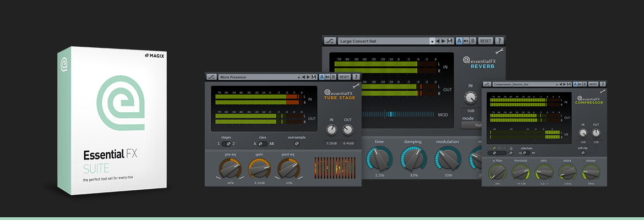This screenshot has height=220, width=644.
Task: Open wrench settings in Tube Stage
Action: (356, 86)
